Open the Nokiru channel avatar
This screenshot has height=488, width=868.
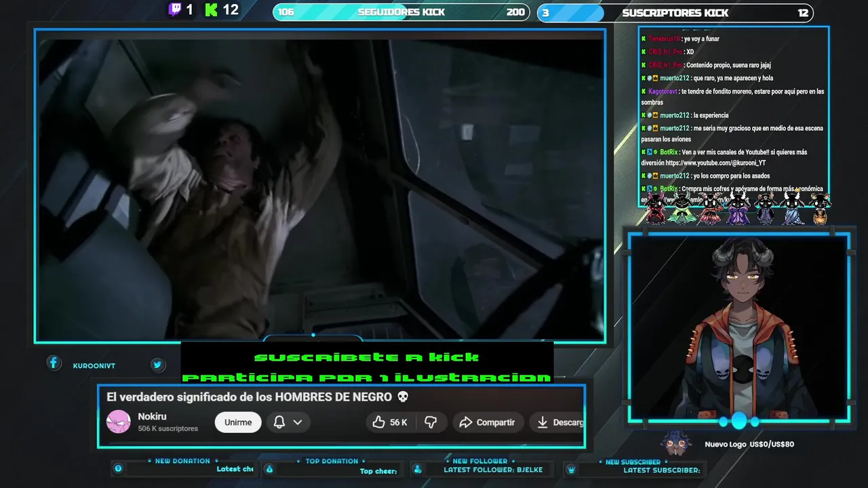point(119,422)
